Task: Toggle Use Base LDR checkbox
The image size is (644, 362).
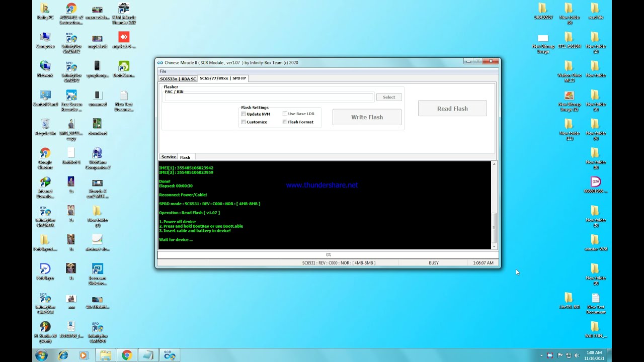Action: 285,114
